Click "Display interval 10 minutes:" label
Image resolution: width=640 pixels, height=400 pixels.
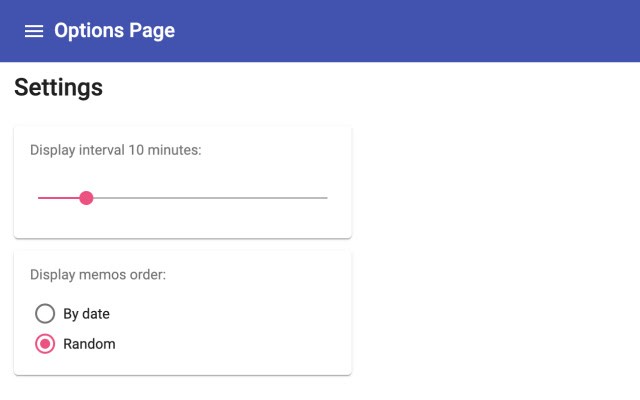pos(116,151)
